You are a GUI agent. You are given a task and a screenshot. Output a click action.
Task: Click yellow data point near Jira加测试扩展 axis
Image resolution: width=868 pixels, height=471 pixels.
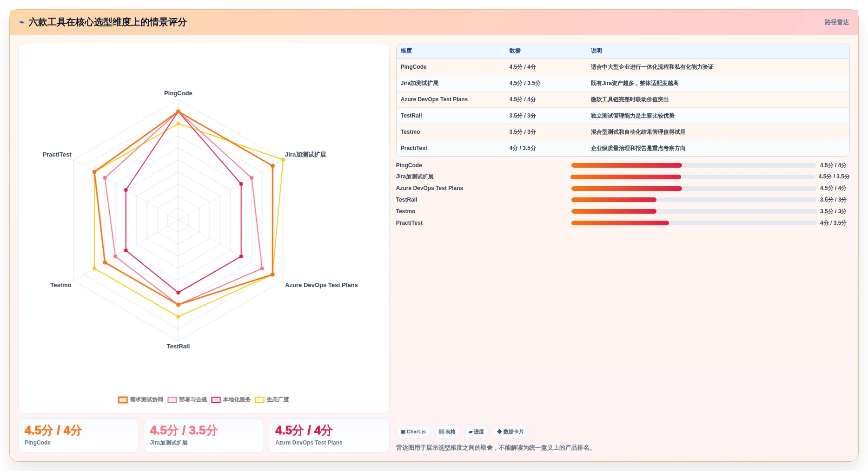tap(283, 160)
